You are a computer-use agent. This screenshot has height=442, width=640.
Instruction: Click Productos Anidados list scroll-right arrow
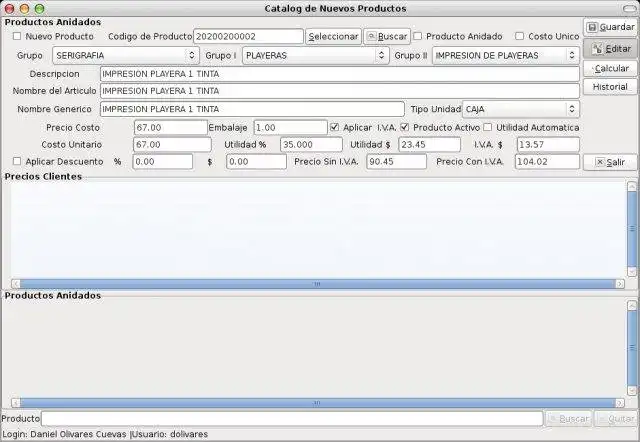620,403
